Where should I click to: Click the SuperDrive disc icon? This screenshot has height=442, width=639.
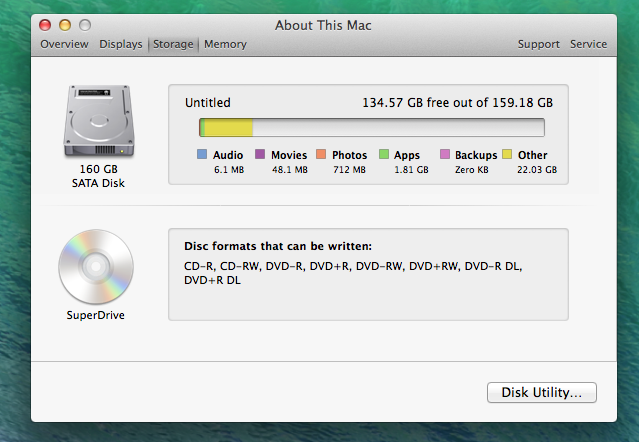click(96, 266)
